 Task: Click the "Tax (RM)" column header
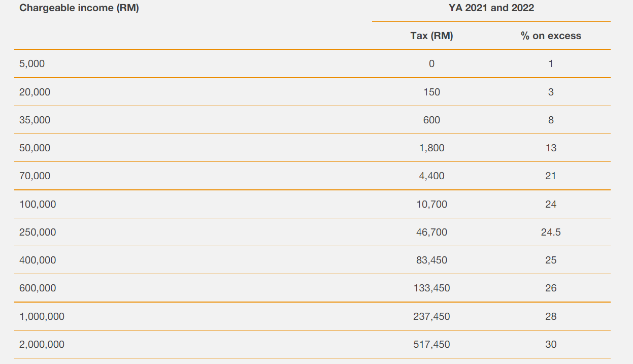pos(431,36)
